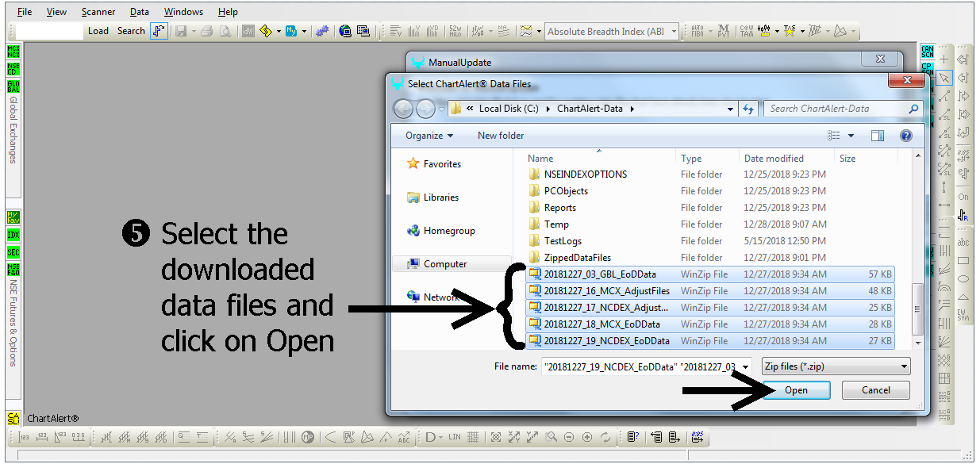980x464 pixels.
Task: Click the Back arrow in file dialog
Action: tap(403, 109)
